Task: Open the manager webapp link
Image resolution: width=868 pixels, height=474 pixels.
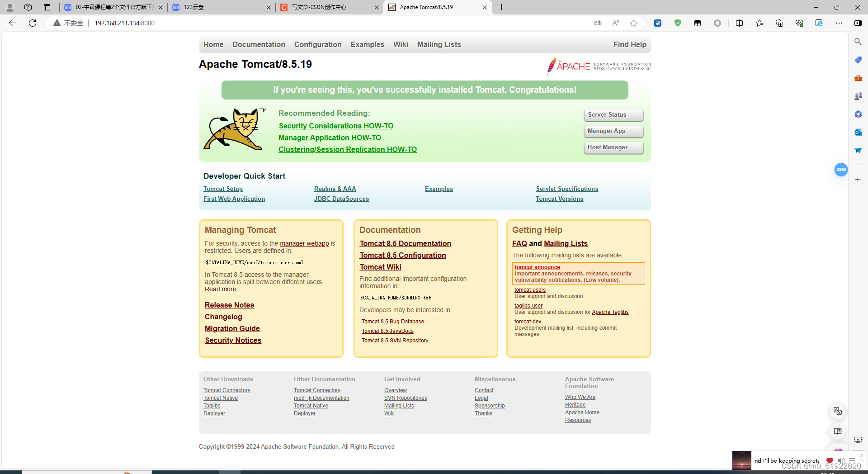Action: coord(304,243)
